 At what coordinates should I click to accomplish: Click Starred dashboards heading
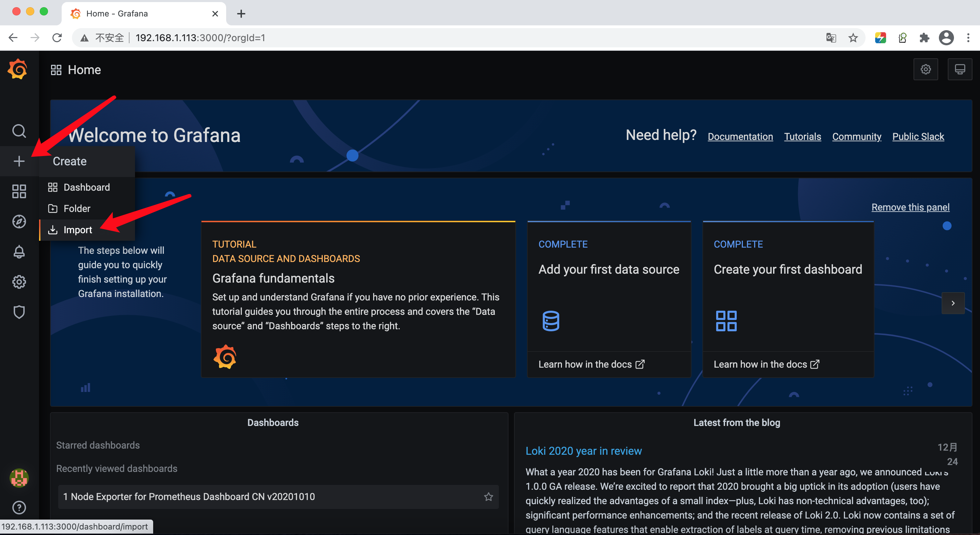pos(98,445)
